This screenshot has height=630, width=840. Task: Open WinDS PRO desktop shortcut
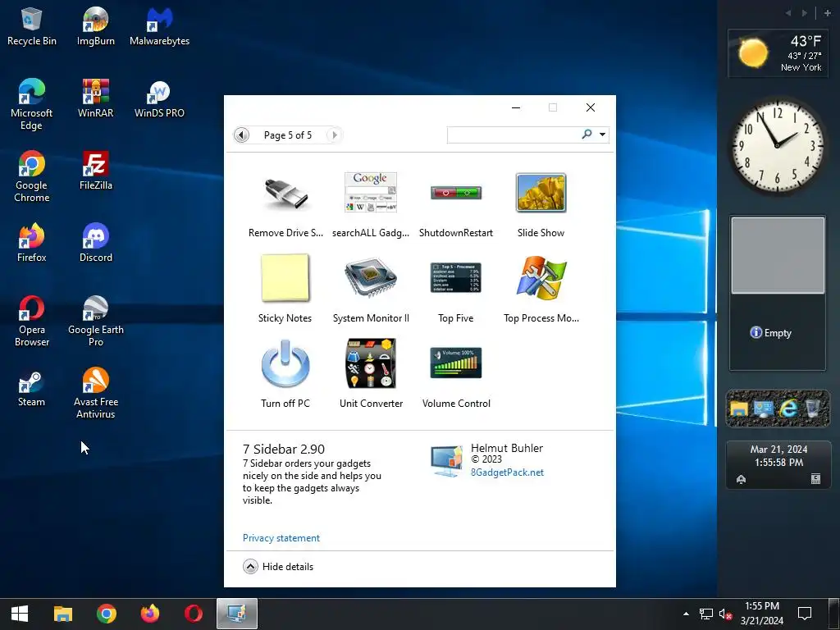pyautogui.click(x=160, y=98)
